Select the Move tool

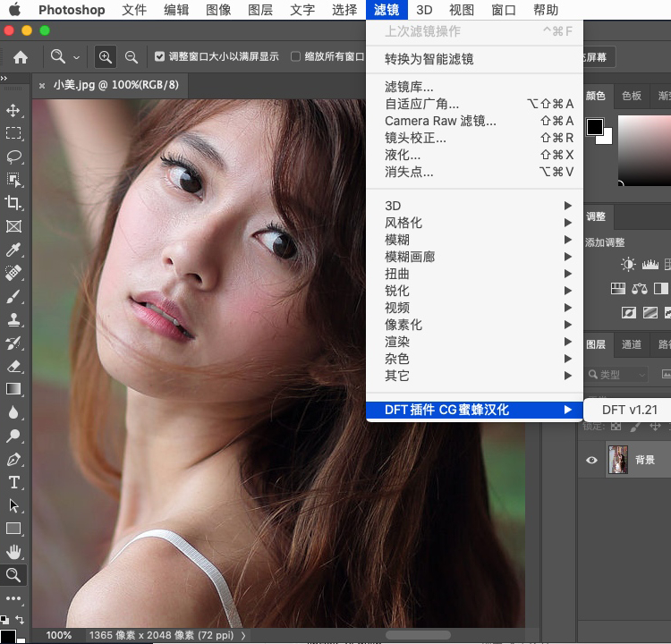[x=13, y=110]
